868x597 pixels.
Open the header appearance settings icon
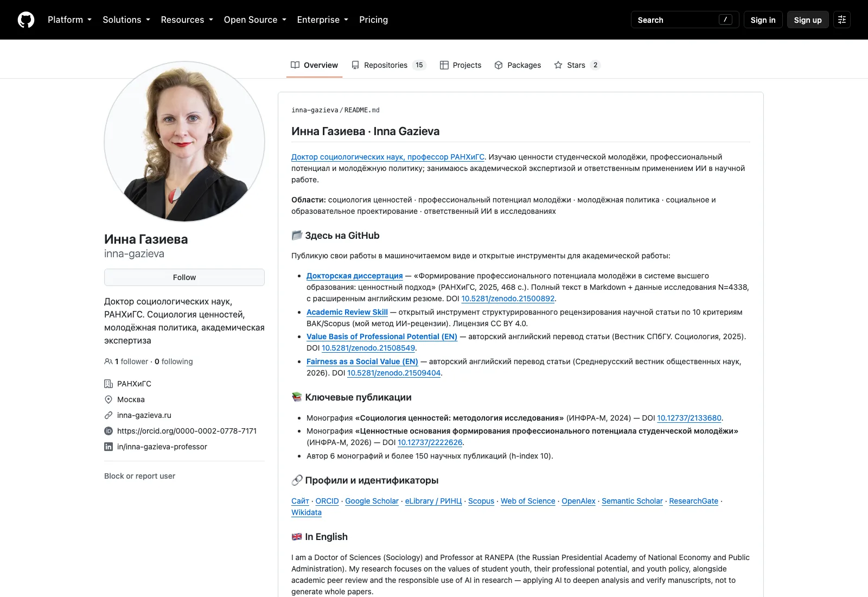(842, 20)
